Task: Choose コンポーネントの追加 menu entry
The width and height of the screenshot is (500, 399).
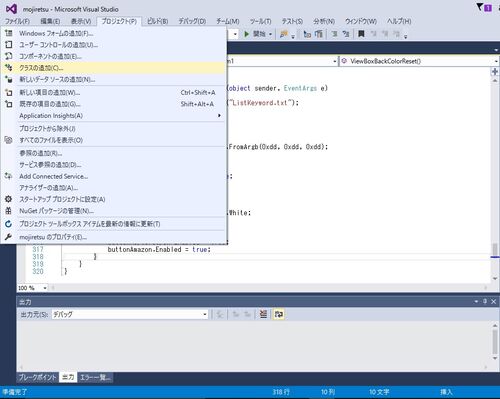Action: coord(113,56)
